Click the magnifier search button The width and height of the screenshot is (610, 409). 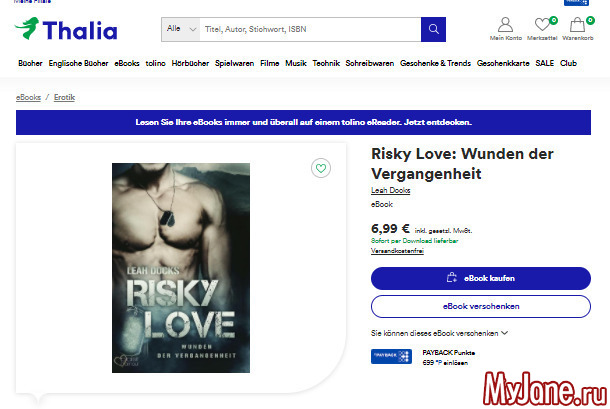click(433, 29)
